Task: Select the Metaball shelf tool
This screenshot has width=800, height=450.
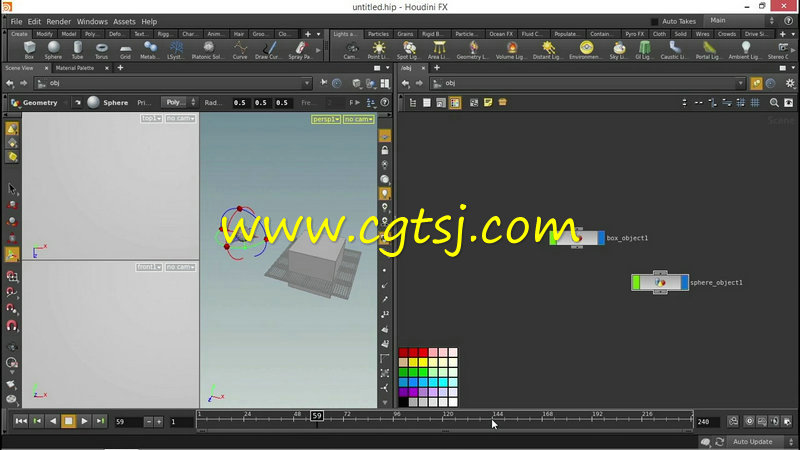Action: (149, 50)
